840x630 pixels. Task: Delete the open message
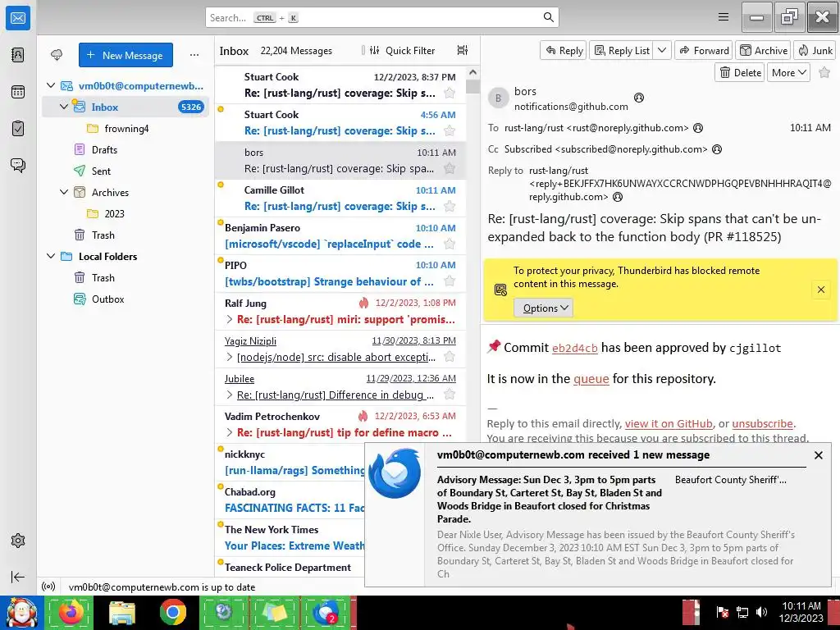(740, 72)
